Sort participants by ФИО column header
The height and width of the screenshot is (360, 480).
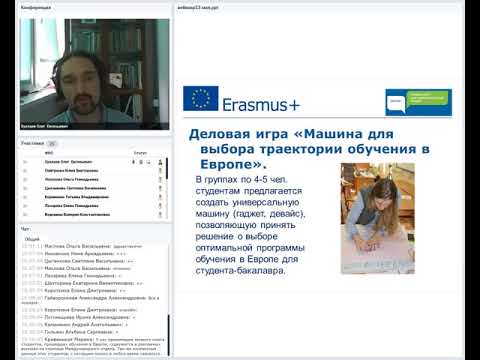coord(49,153)
